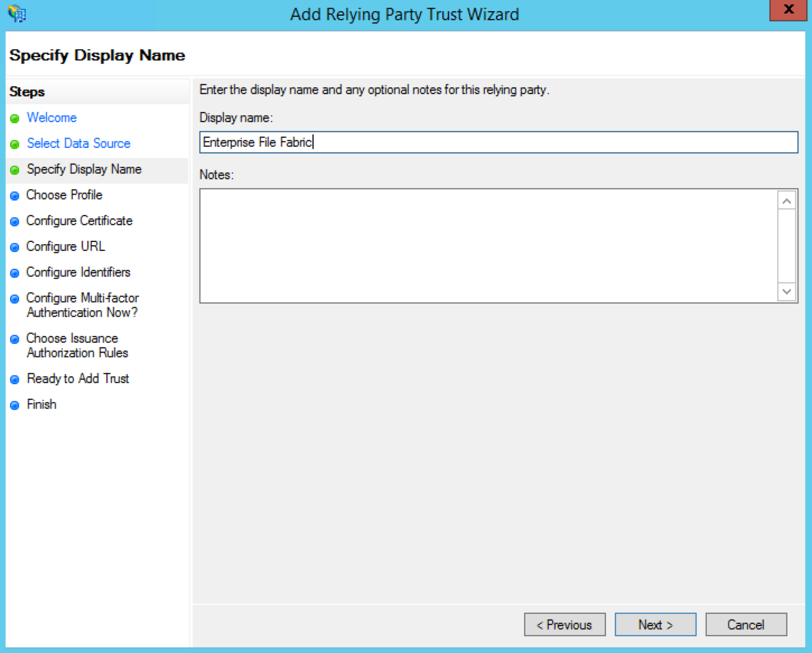Click the green bullet beside Welcome
Image resolution: width=812 pixels, height=653 pixels.
15,119
